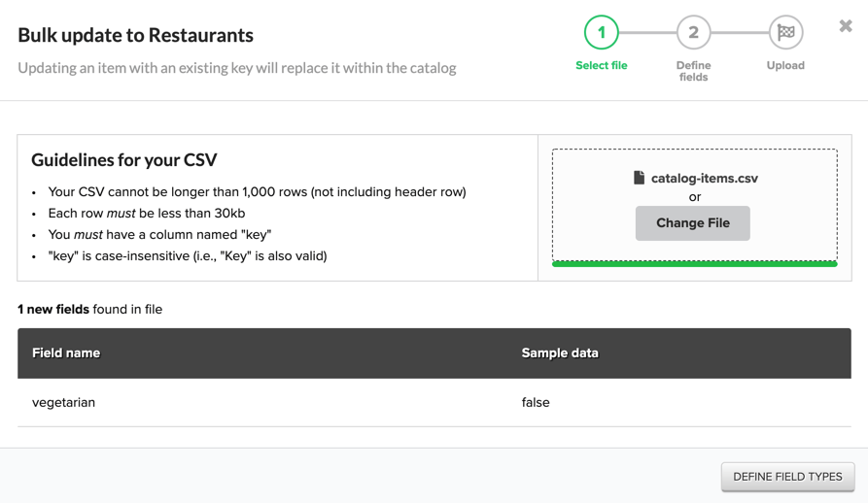Click the 1 new fields found text
Viewport: 868px width, 503px height.
pos(89,310)
